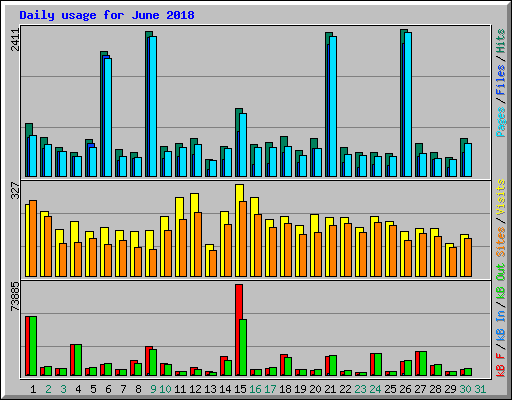Screen dimensions: 512x400
Task: Click the orange sites bar for day 11
Action: (183, 248)
